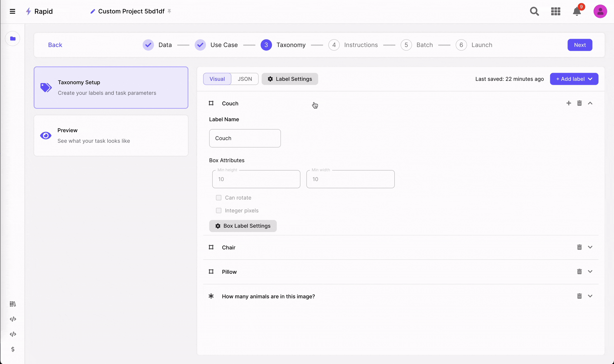
Task: Switch to the JSON tab
Action: 245,79
